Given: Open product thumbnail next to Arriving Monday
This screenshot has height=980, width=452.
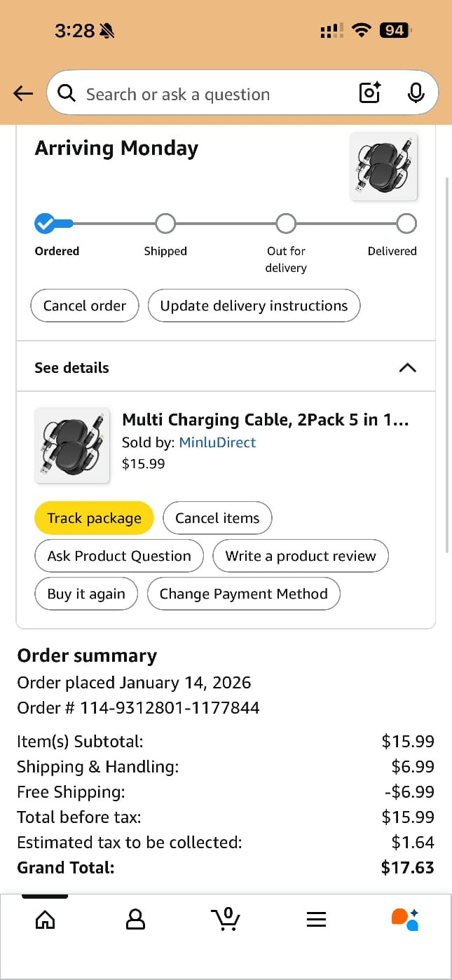Looking at the screenshot, I should [x=383, y=167].
